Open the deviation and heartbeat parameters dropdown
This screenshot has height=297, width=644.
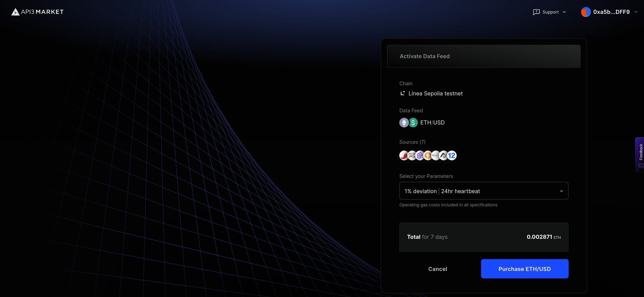click(x=483, y=191)
